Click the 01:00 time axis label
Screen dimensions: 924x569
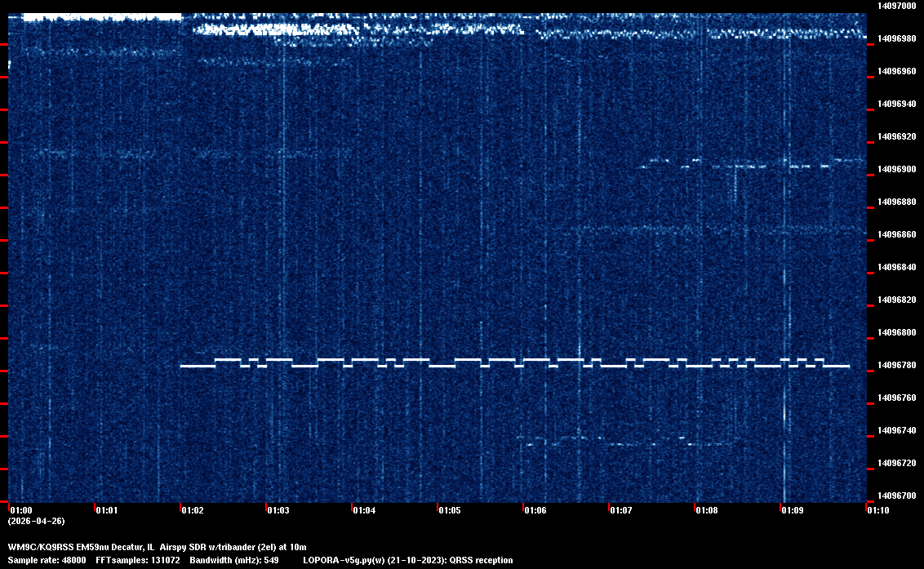pos(21,510)
